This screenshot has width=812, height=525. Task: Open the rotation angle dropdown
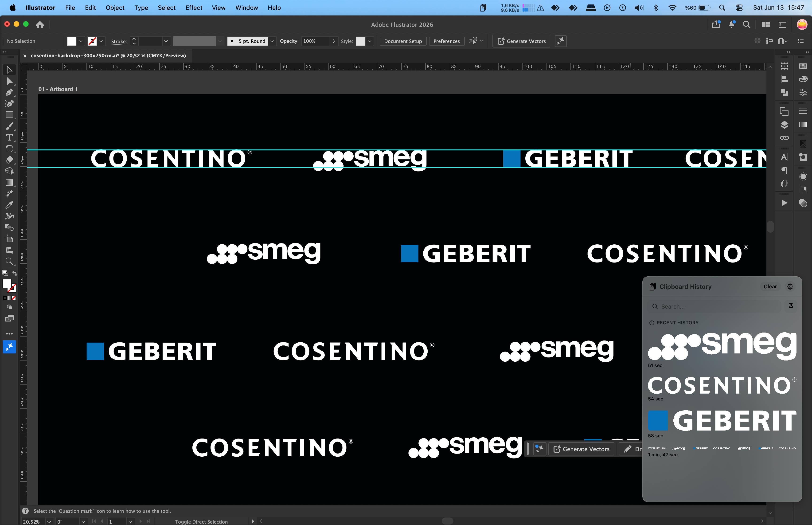[x=83, y=521]
